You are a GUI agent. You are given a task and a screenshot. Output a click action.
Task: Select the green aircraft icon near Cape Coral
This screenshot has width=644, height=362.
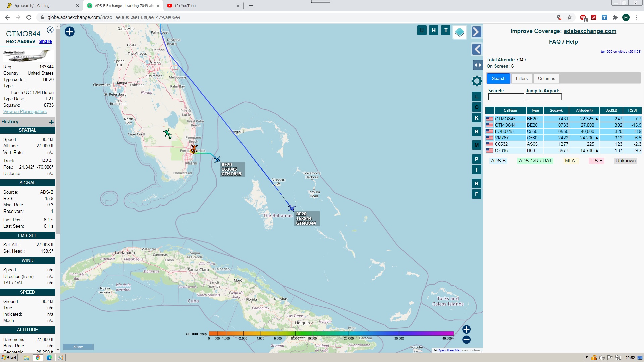(x=167, y=133)
